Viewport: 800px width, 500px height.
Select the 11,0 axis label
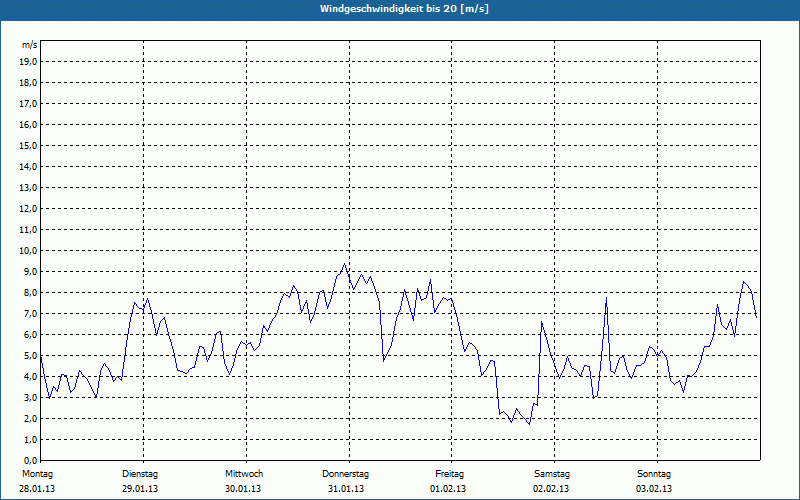coord(29,230)
